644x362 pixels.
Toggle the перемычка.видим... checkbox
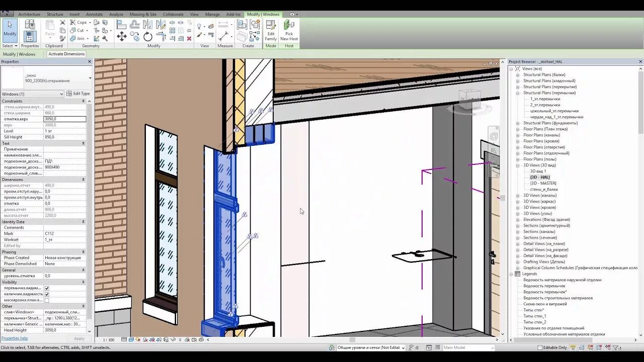pos(47,288)
